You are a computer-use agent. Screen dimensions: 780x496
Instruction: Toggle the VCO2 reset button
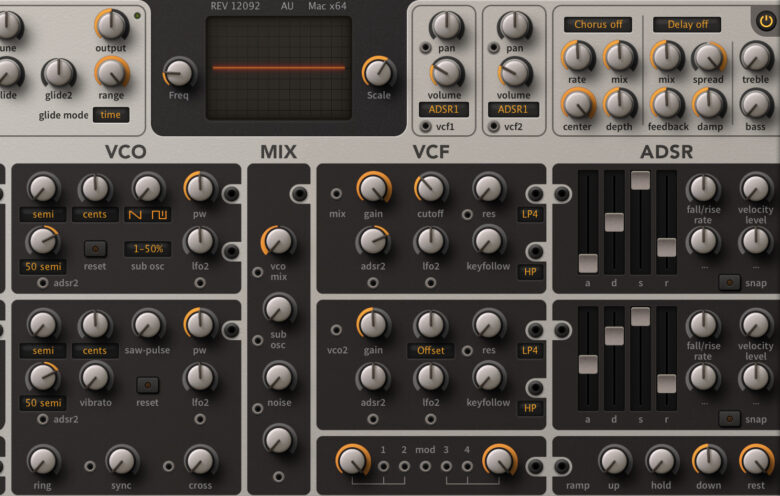tap(148, 385)
